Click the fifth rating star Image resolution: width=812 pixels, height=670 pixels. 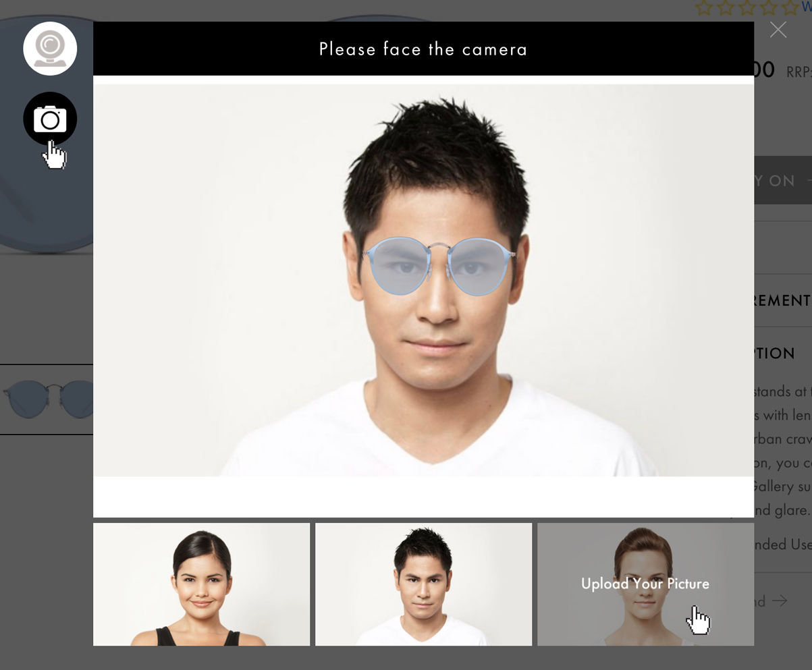[x=790, y=8]
